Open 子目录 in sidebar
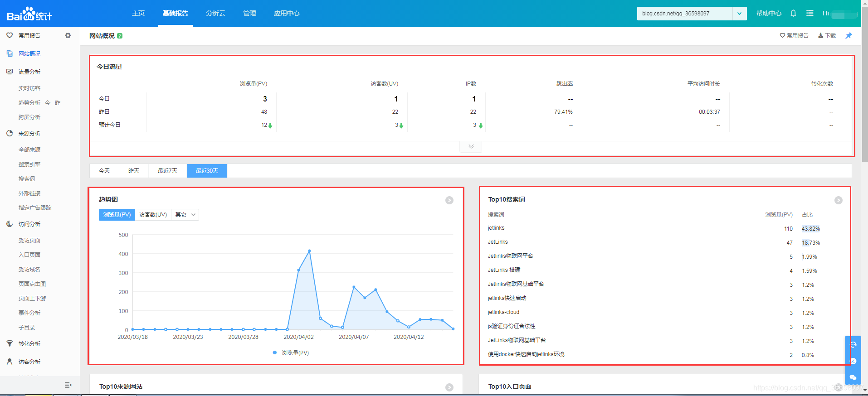Image resolution: width=868 pixels, height=396 pixels. (27, 328)
